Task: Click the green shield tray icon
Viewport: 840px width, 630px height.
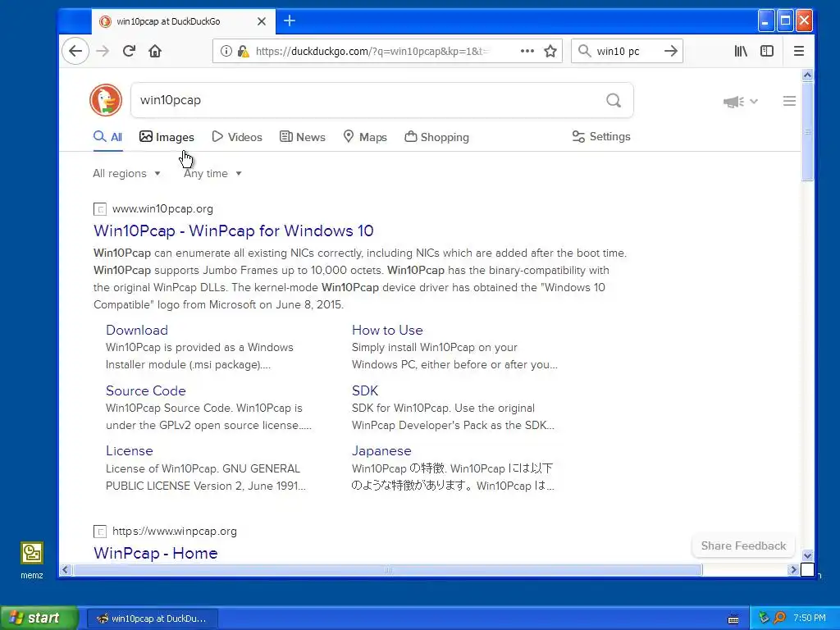Action: [764, 618]
